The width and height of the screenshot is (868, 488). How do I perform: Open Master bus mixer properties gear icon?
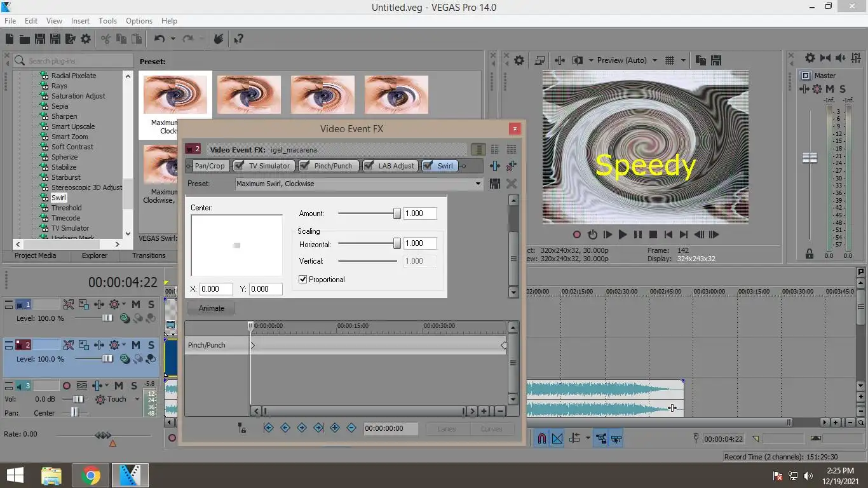pos(810,58)
